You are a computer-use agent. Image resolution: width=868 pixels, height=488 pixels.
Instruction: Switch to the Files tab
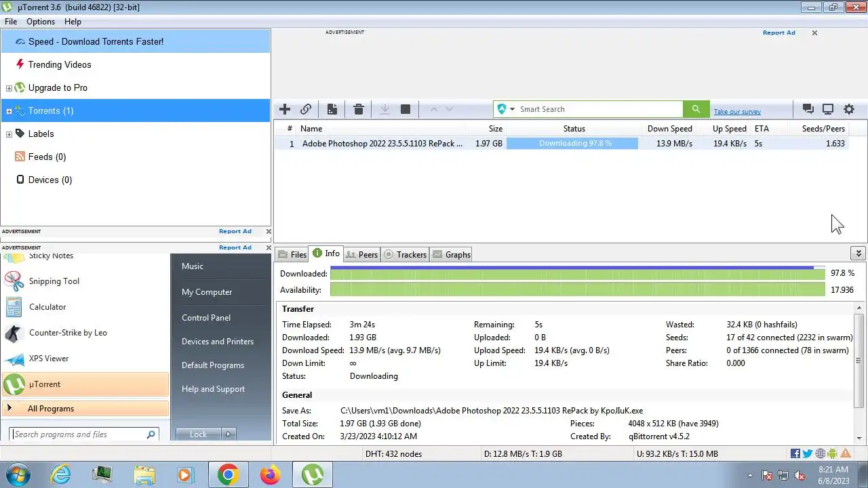pyautogui.click(x=292, y=255)
